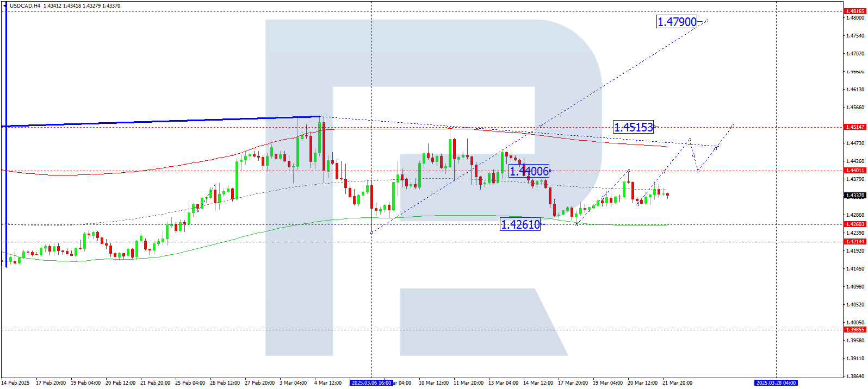Click the 1.47070 price scale value

coord(855,54)
